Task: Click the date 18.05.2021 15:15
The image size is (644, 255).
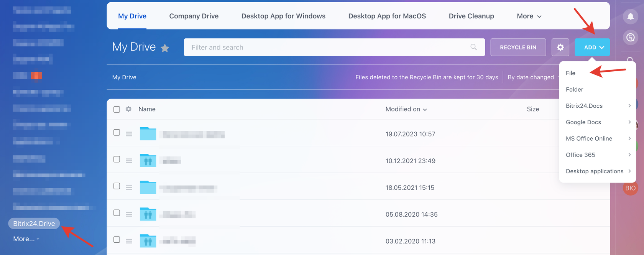Action: (x=410, y=188)
